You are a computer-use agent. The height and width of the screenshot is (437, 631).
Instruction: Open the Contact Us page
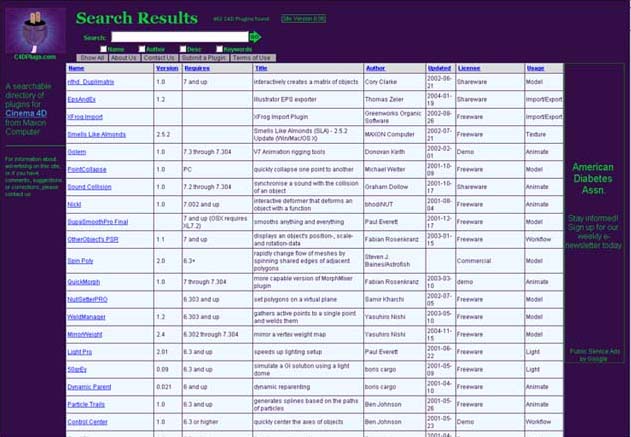coord(159,58)
